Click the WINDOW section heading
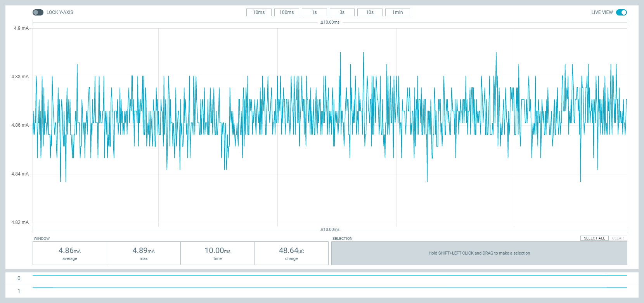Screen dimensions: 644x303 click(42, 239)
